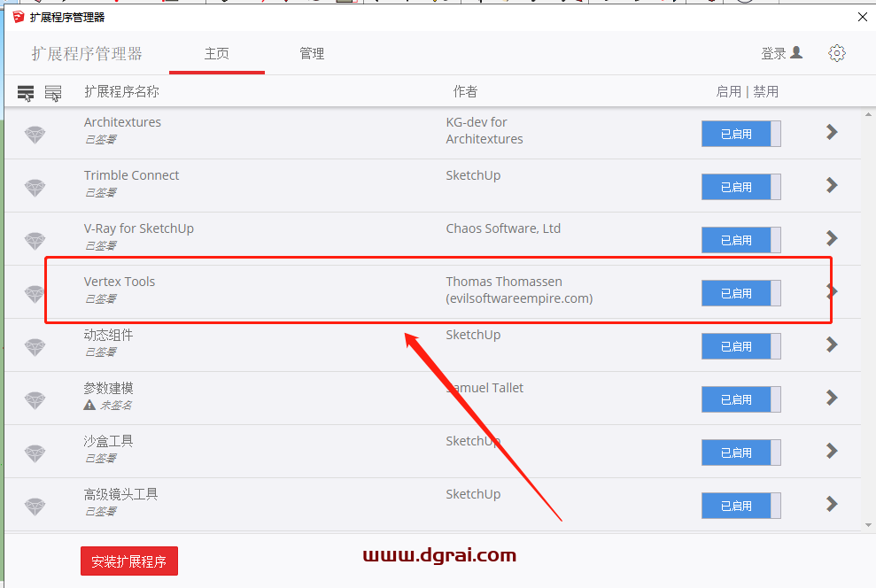Expand details for Trimble Connect row

[x=832, y=185]
